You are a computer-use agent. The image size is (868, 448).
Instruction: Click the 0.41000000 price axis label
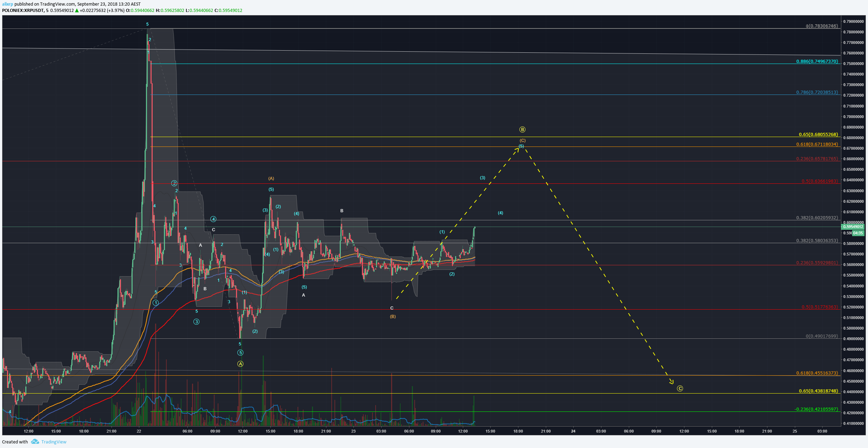[x=854, y=423]
